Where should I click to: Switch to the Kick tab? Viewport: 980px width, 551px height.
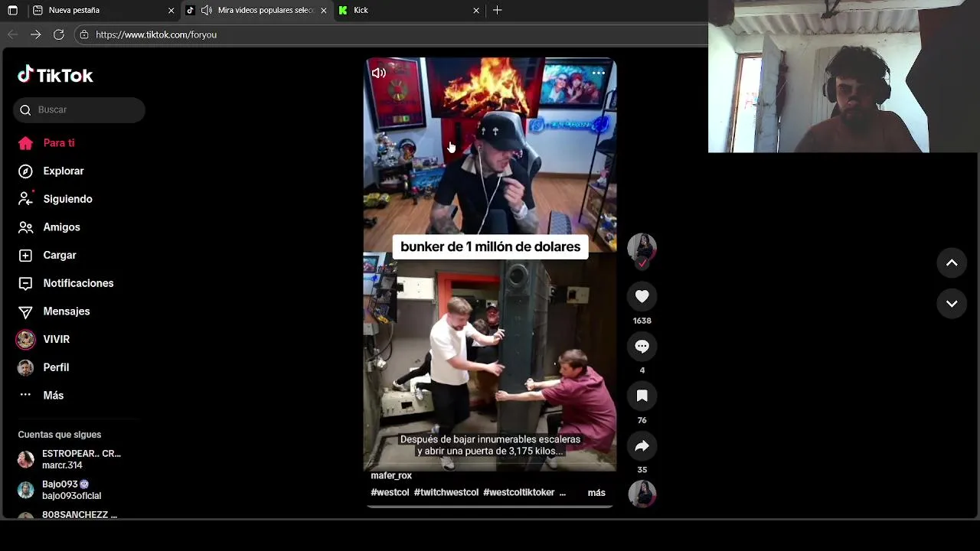410,10
